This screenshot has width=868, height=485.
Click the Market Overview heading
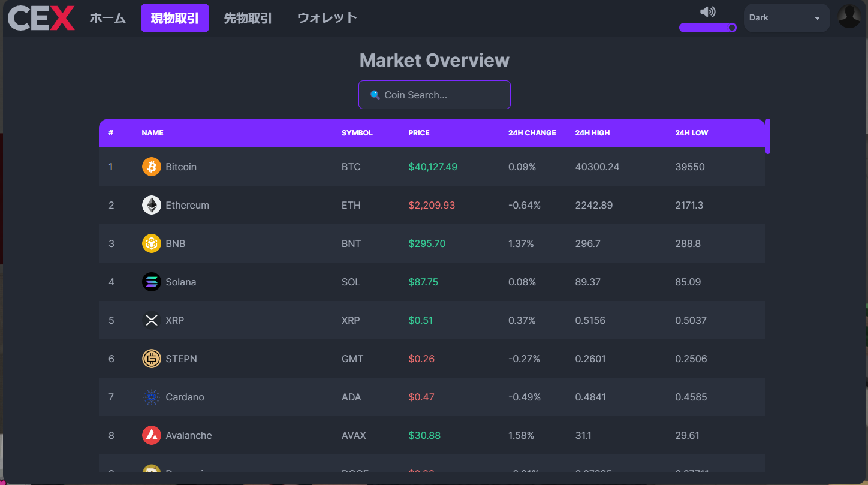click(x=435, y=60)
